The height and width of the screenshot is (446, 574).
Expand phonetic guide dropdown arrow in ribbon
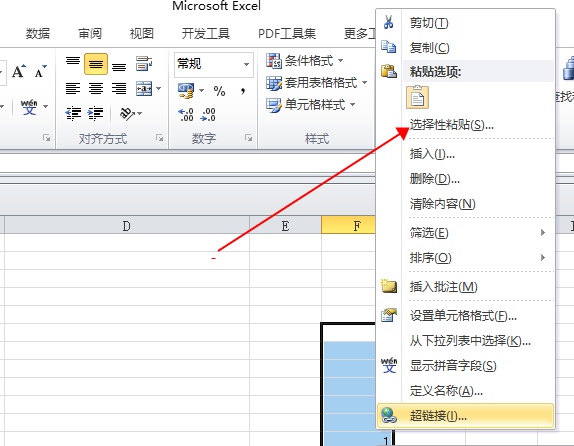[x=46, y=107]
